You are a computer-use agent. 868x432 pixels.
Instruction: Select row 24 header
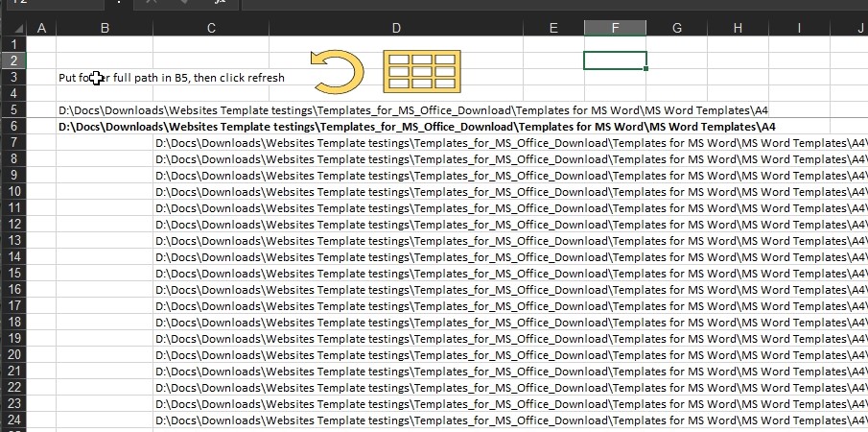[13, 420]
